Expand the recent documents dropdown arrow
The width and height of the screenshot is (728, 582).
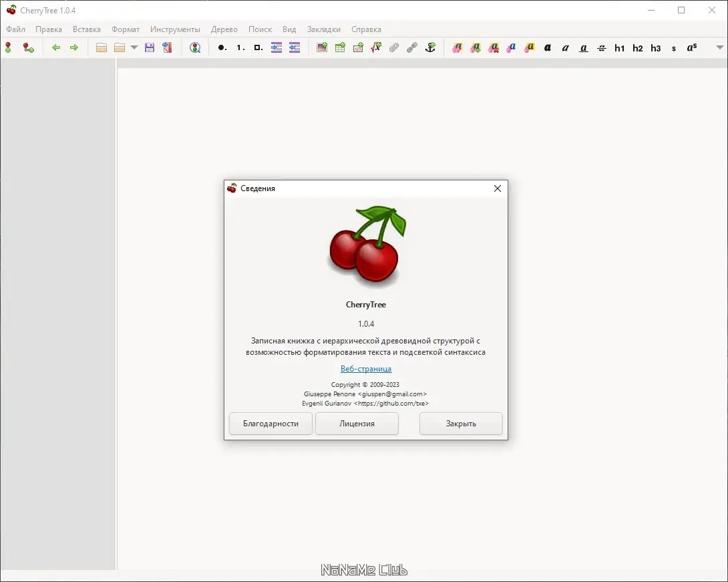pos(134,47)
